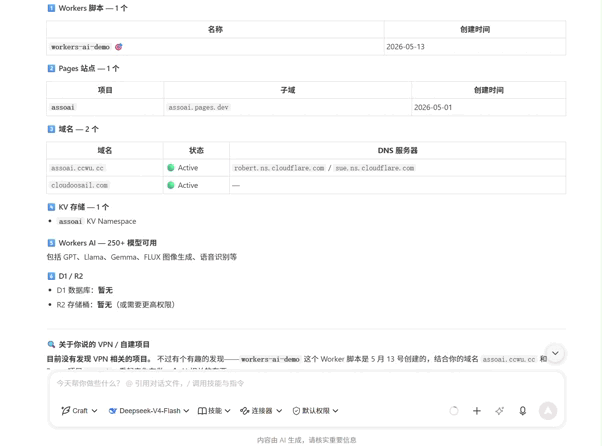Click the inline workers-ai-demo code in VPN paragraph
This screenshot has width=602, height=446.
click(270, 359)
